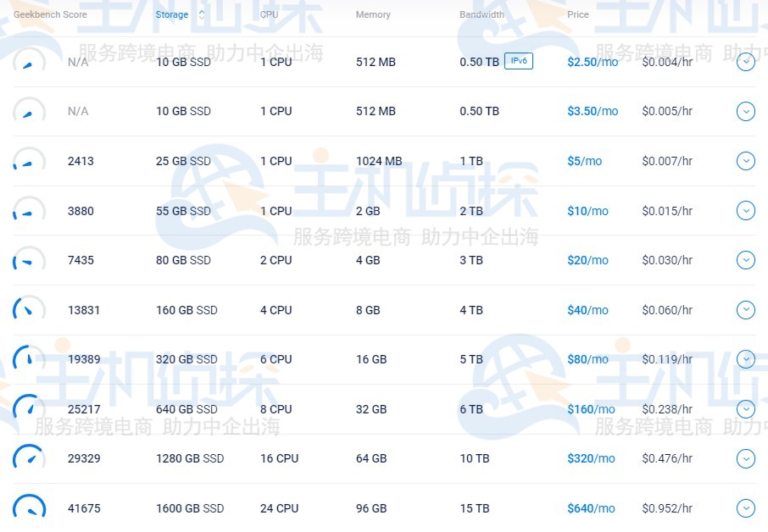Expand the $3.50/mo plan row

745,111
